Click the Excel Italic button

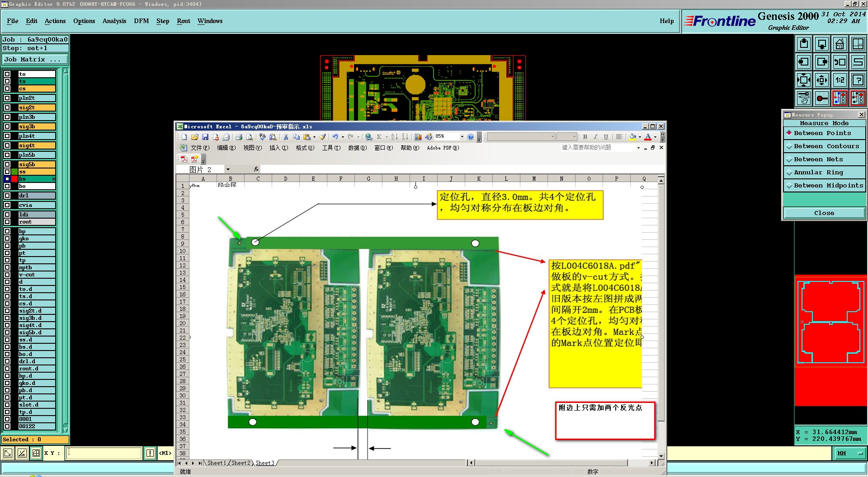pyautogui.click(x=595, y=137)
